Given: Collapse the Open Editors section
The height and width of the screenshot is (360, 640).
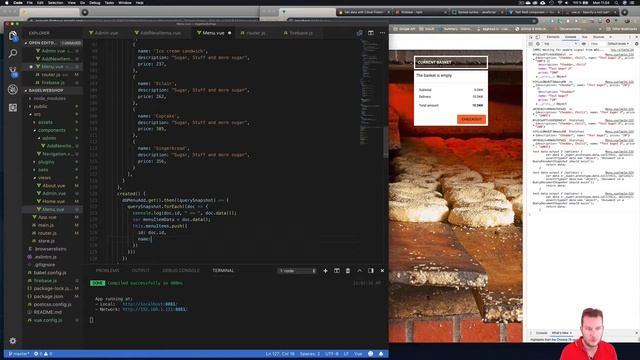Looking at the screenshot, I should tap(52, 43).
